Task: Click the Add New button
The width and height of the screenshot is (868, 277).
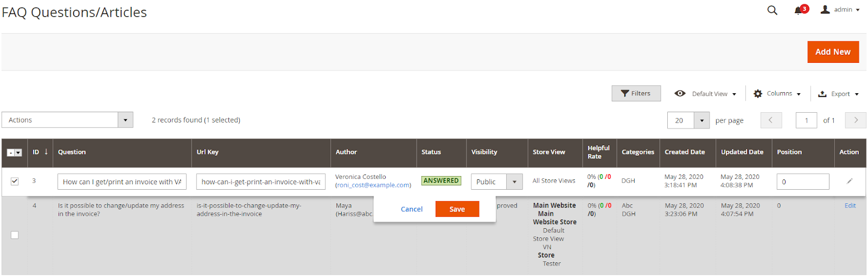Action: pyautogui.click(x=833, y=52)
